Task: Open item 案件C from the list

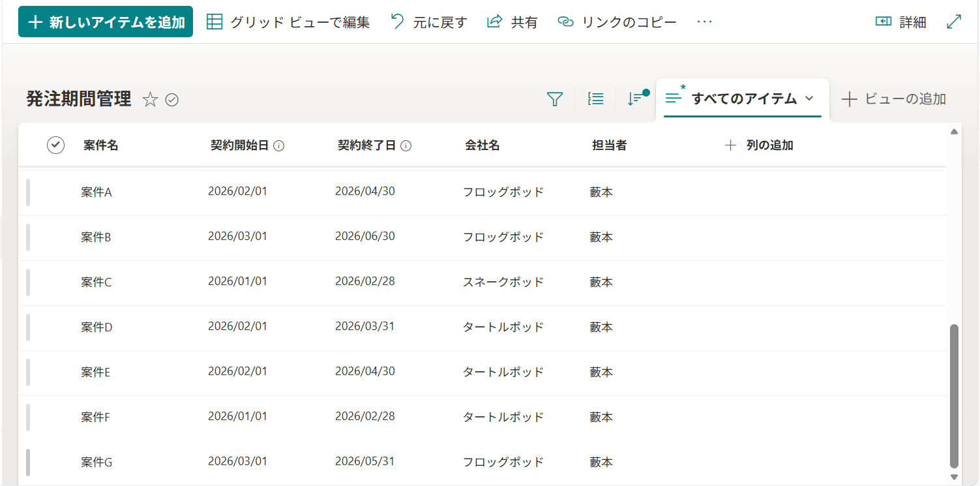Action: (95, 282)
